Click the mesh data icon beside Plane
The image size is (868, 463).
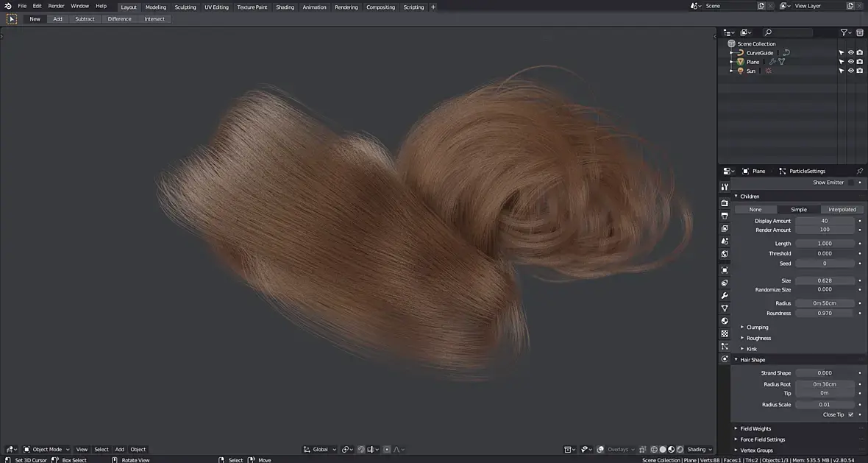(782, 62)
